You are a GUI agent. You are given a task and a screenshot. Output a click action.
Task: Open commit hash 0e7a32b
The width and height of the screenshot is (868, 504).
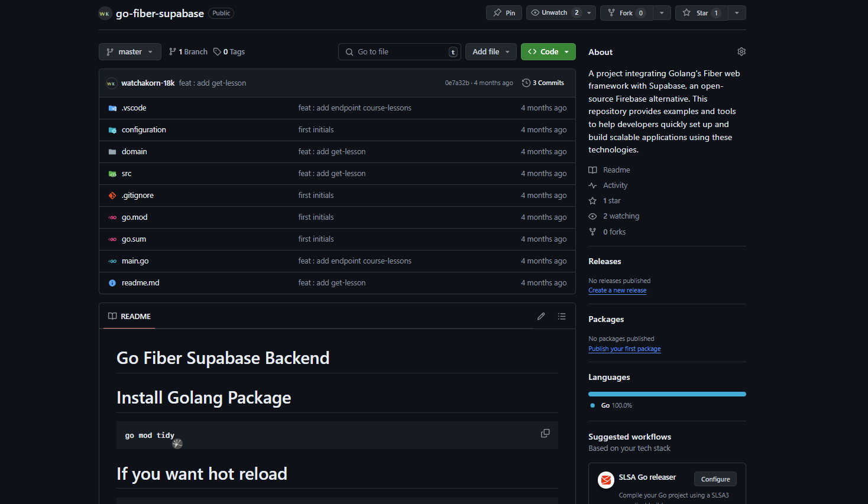[x=457, y=83]
